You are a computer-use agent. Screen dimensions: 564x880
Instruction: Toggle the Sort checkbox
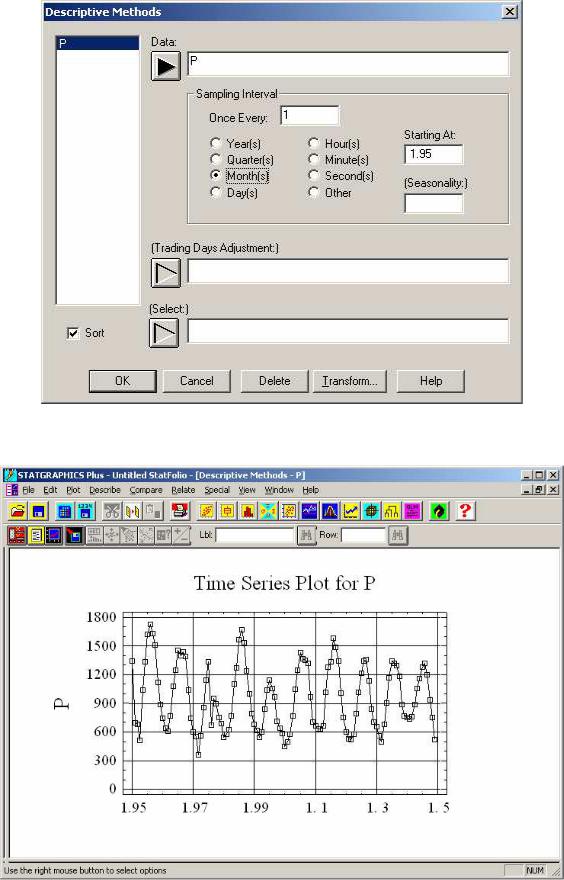point(73,333)
